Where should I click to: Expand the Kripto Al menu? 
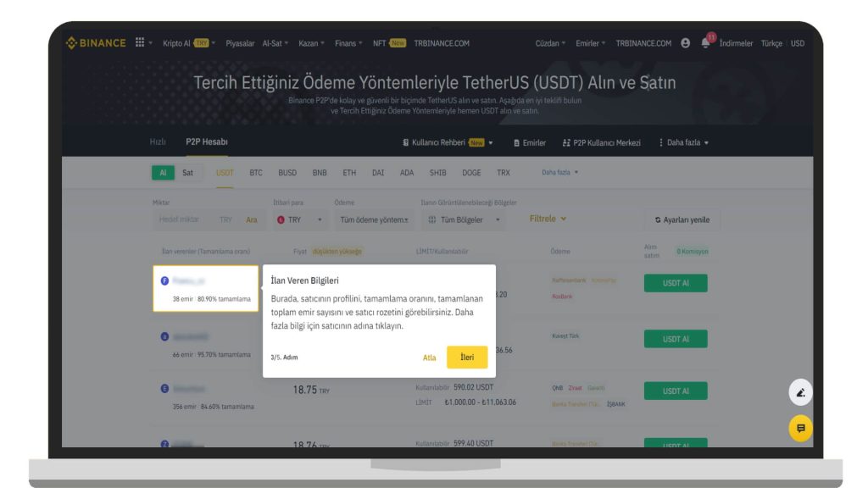tap(189, 43)
